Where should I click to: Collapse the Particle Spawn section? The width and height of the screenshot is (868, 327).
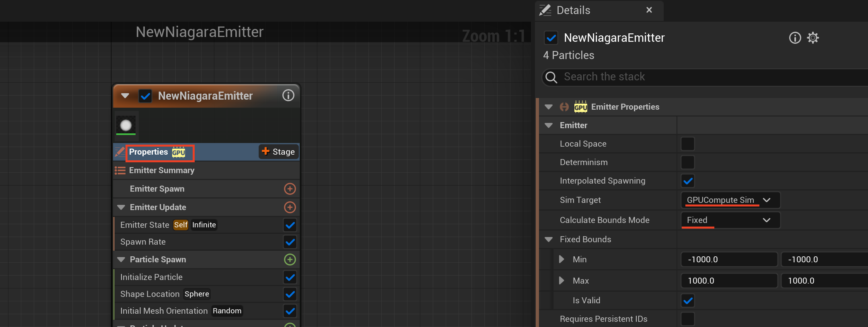pos(121,260)
